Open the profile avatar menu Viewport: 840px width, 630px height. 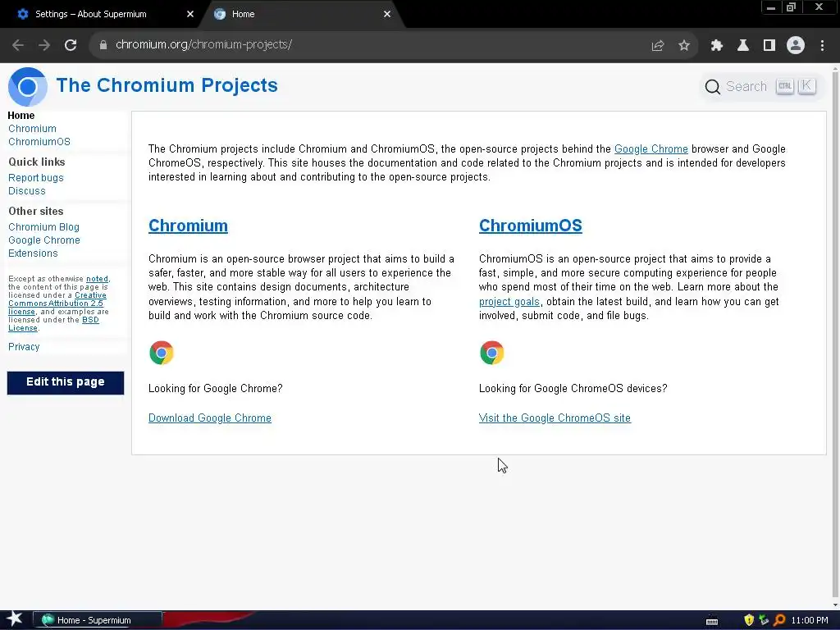pyautogui.click(x=796, y=46)
